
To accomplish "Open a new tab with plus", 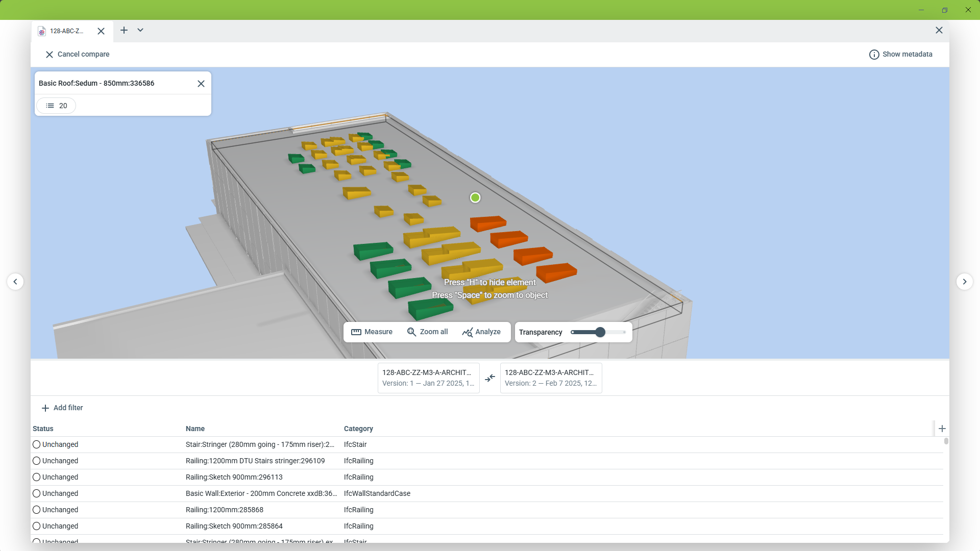I will click(124, 30).
